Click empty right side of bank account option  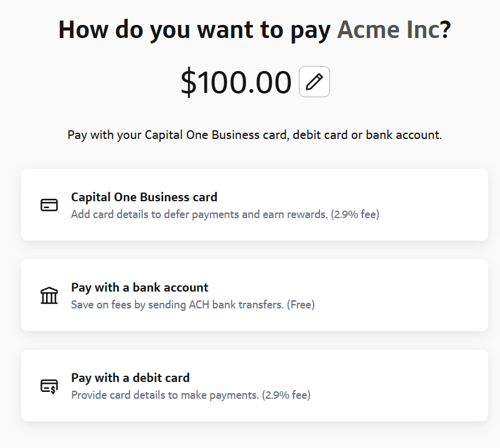[x=436, y=295]
